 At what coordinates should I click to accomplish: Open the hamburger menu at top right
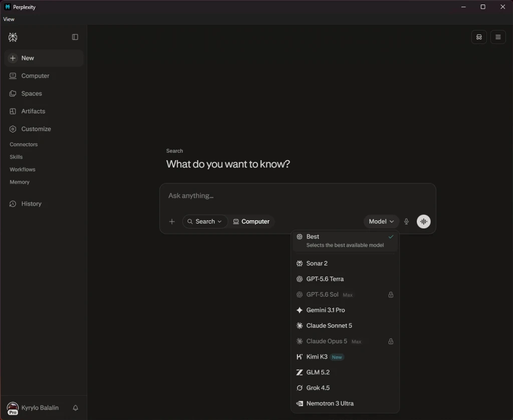[x=498, y=37]
